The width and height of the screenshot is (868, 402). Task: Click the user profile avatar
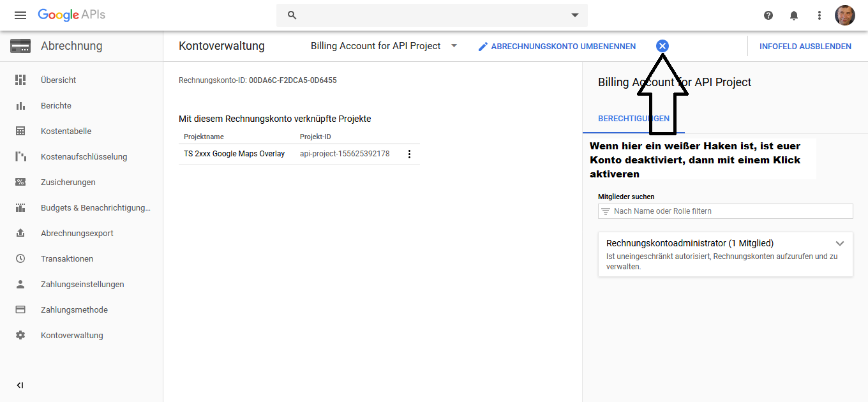845,15
